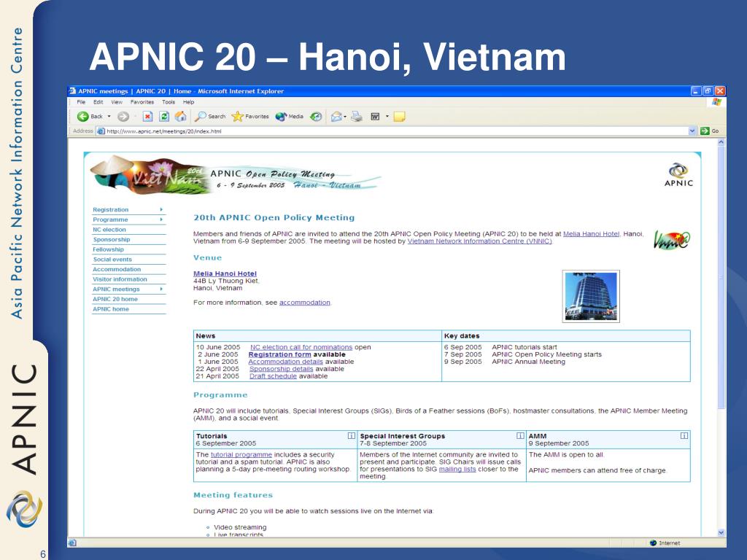
Task: Click the green Go button
Action: click(x=710, y=131)
